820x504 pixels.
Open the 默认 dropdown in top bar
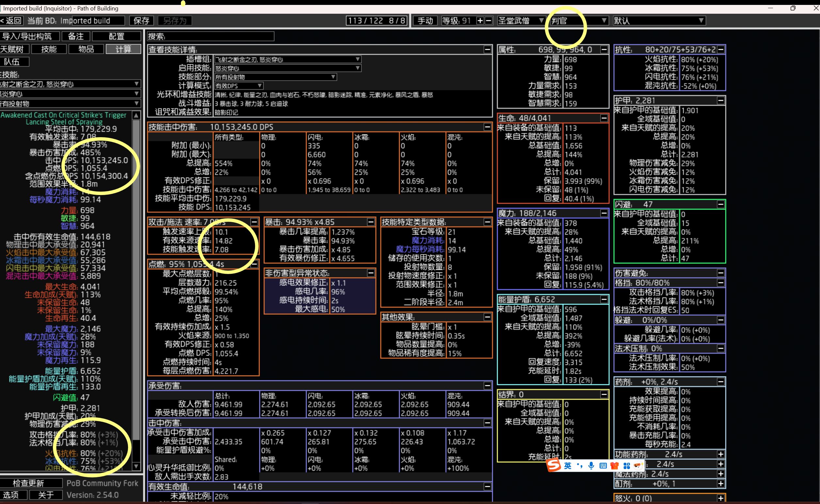point(659,21)
